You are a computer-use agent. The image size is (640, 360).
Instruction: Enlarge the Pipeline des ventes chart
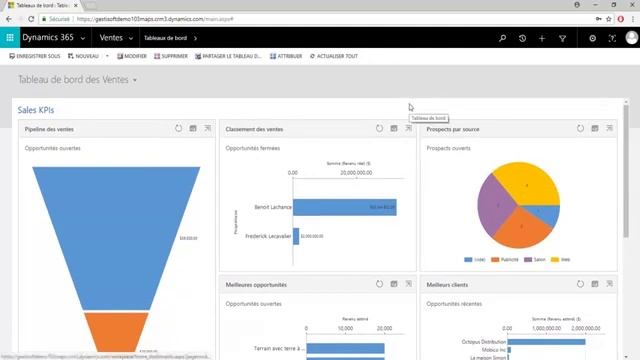click(x=208, y=128)
